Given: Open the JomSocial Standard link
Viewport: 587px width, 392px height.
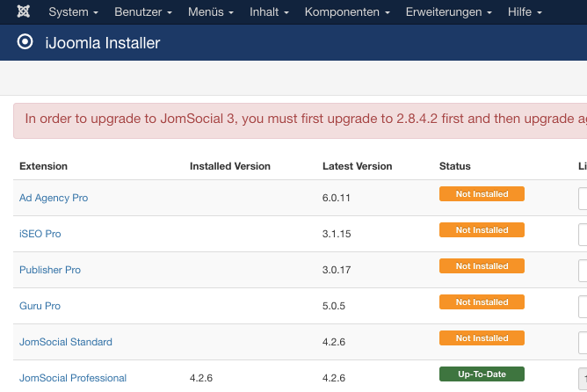Looking at the screenshot, I should click(66, 342).
